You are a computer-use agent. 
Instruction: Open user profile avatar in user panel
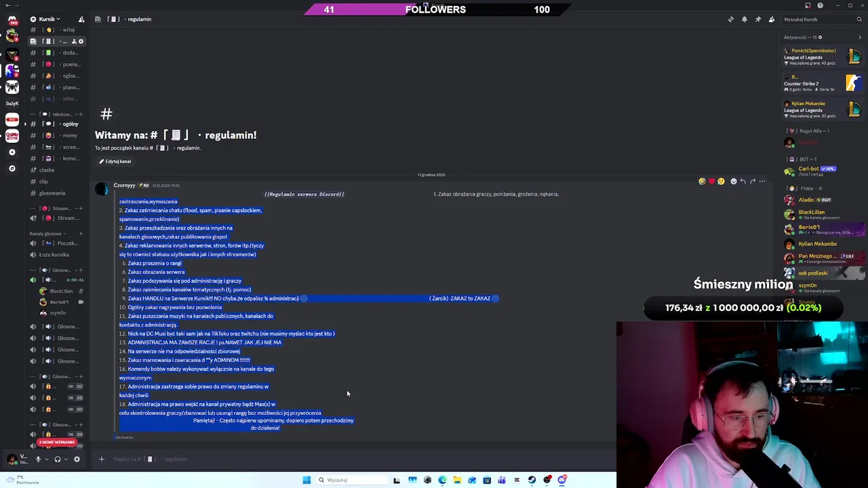(12, 460)
